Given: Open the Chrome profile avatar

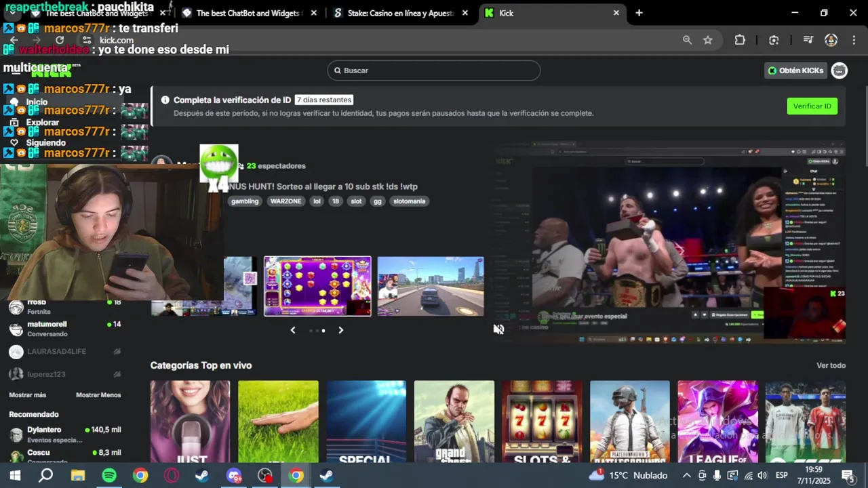Looking at the screenshot, I should [831, 40].
